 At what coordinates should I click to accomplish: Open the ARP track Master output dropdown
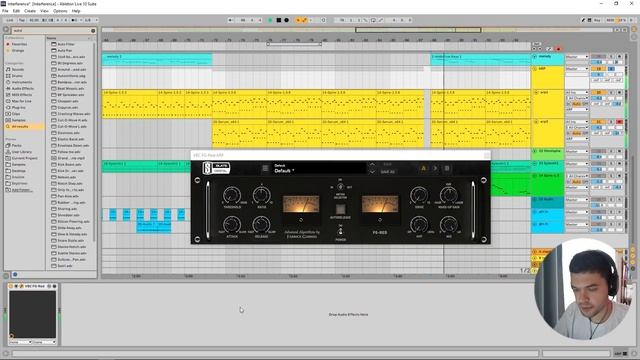tap(577, 69)
